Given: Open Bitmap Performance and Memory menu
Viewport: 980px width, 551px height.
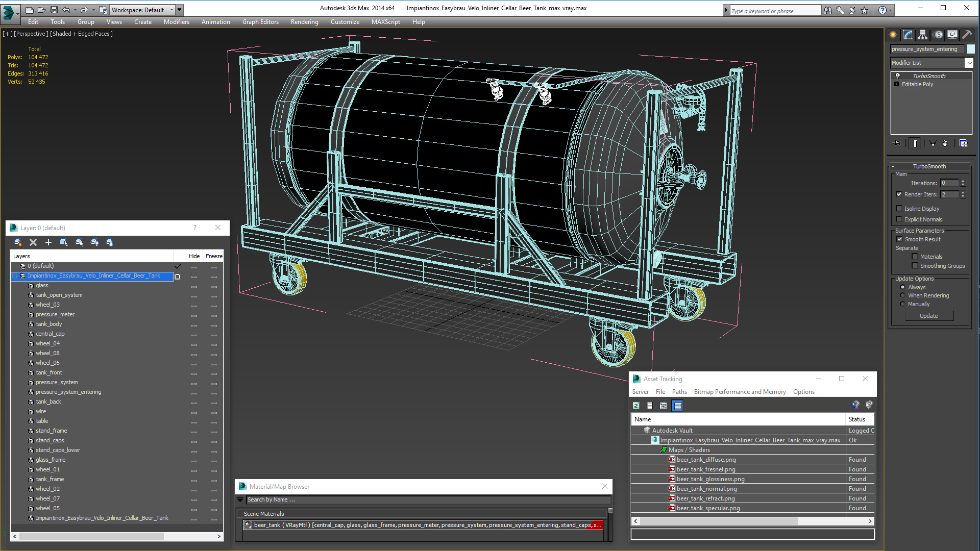Looking at the screenshot, I should pyautogui.click(x=740, y=392).
